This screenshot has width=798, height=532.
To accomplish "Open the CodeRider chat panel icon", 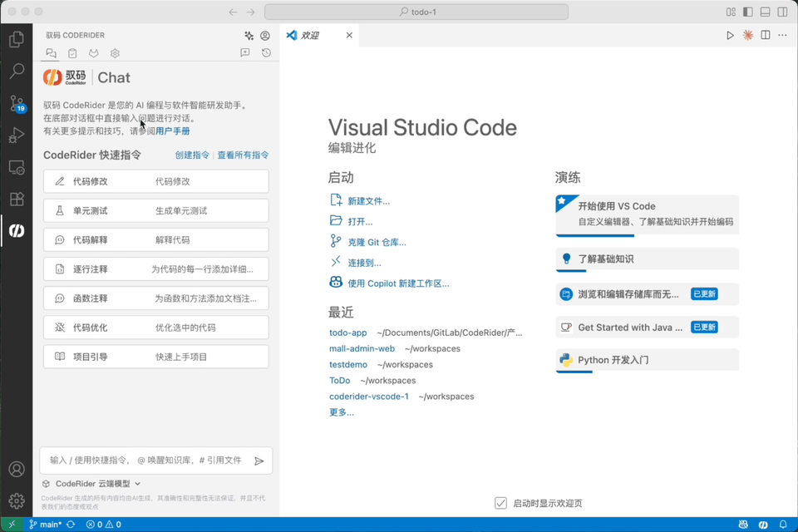I will (x=51, y=52).
